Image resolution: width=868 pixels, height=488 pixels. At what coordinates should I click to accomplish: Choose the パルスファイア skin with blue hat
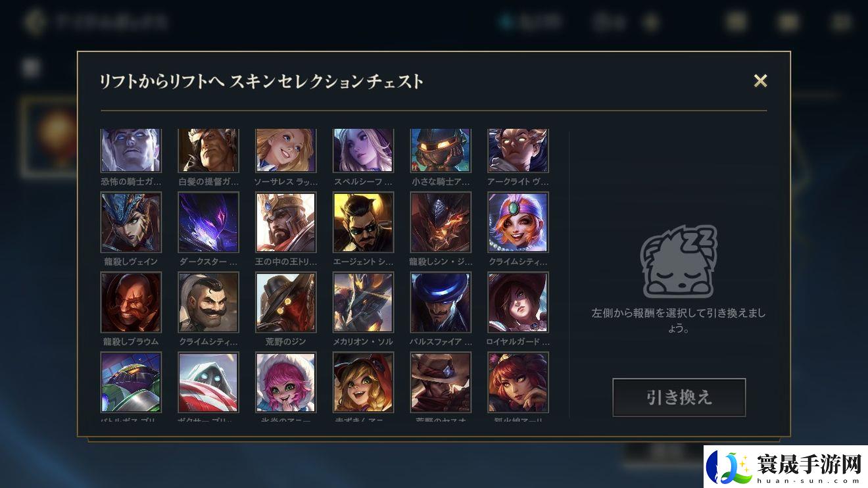pos(441,303)
